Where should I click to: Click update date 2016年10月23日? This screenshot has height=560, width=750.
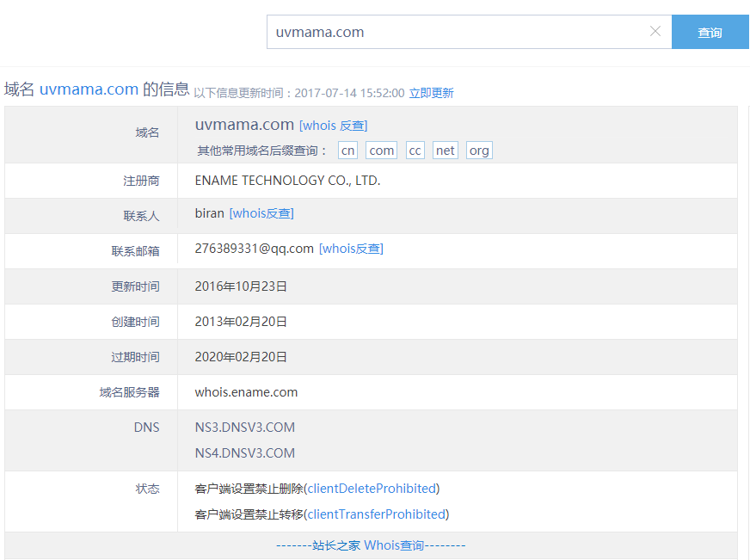(x=241, y=286)
